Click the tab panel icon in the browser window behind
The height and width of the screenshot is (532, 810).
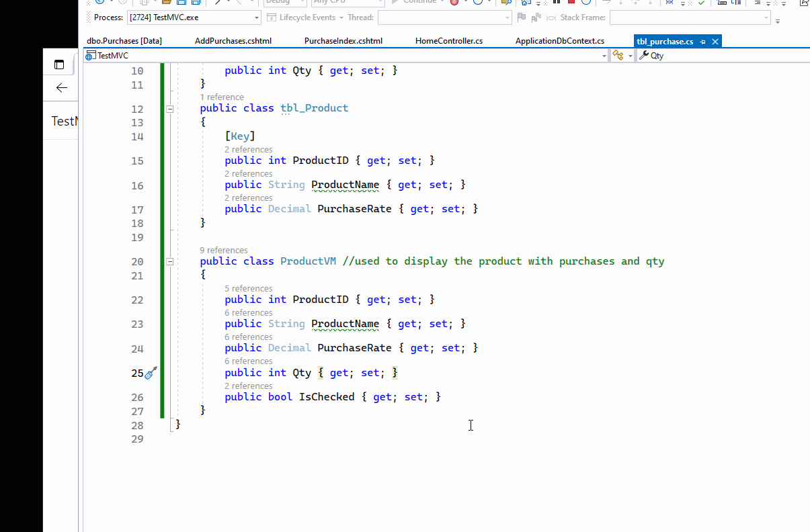[59, 65]
